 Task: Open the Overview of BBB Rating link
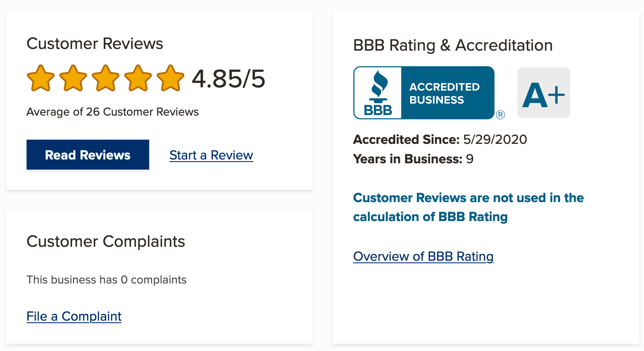click(x=423, y=256)
